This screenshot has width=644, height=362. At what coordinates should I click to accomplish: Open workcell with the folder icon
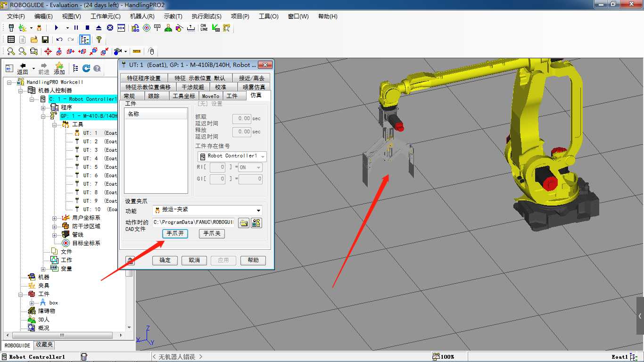click(x=34, y=40)
